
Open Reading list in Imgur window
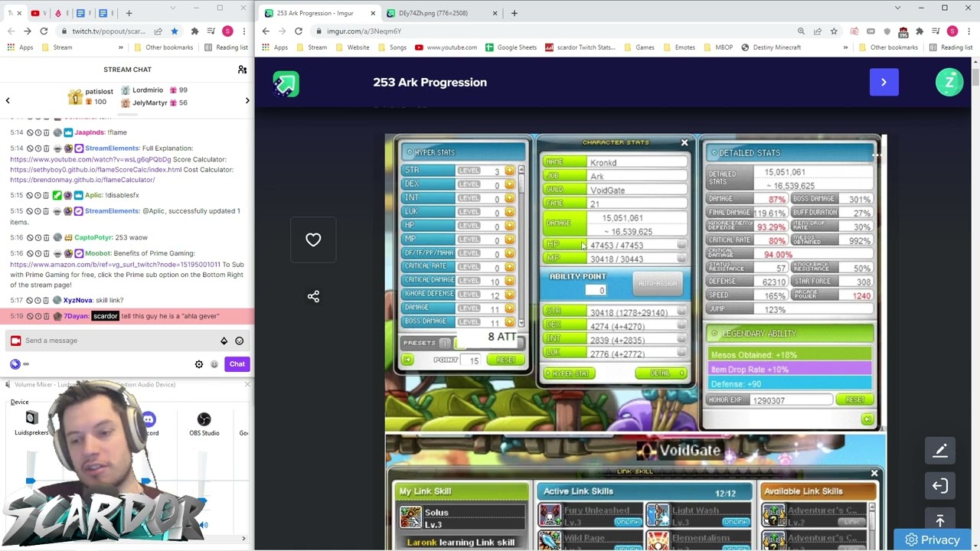coord(951,47)
